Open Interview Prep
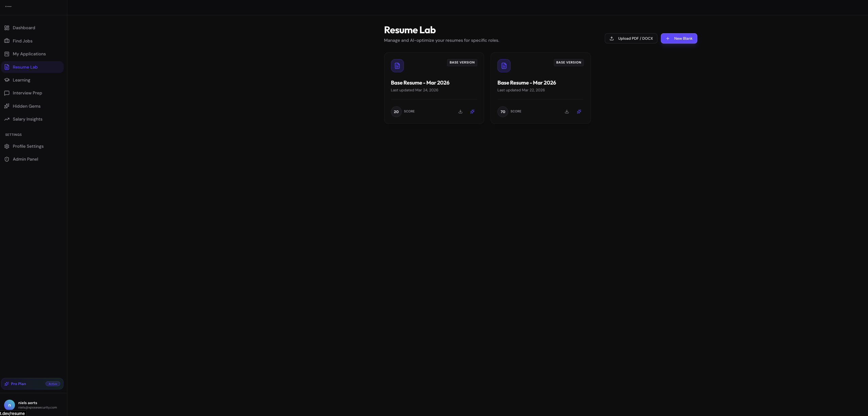The height and width of the screenshot is (416, 868). click(27, 93)
